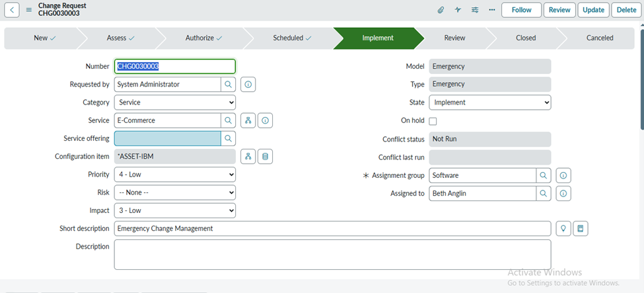Open the State dropdown

tap(490, 103)
